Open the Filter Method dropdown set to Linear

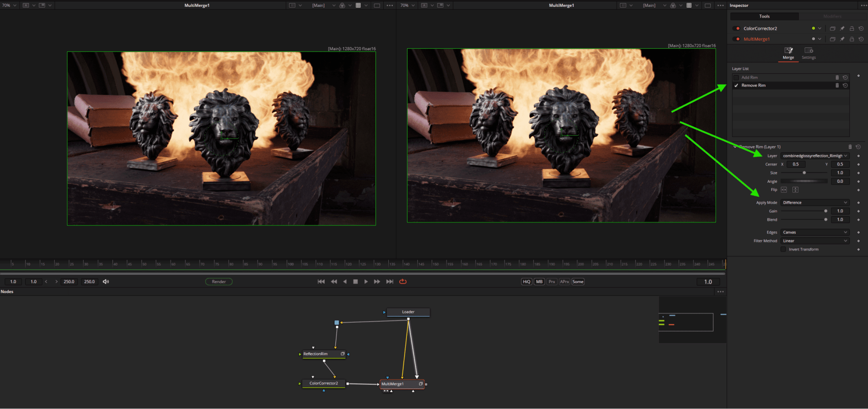pyautogui.click(x=815, y=241)
